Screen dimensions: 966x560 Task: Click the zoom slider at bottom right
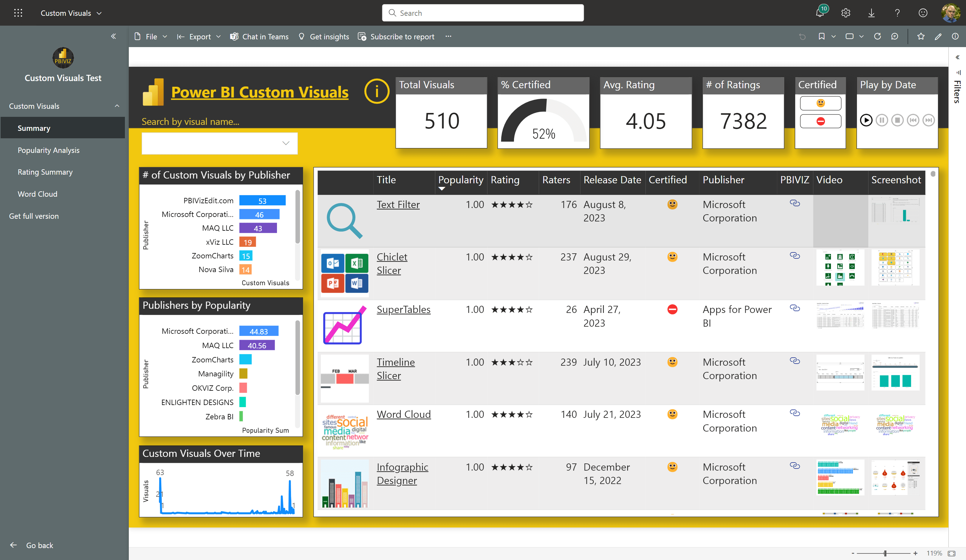pyautogui.click(x=885, y=553)
